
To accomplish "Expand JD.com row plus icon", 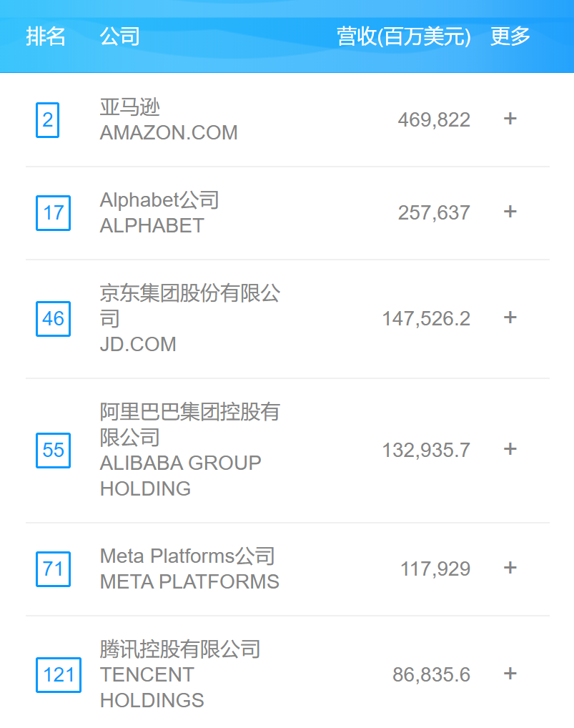I will 510,318.
